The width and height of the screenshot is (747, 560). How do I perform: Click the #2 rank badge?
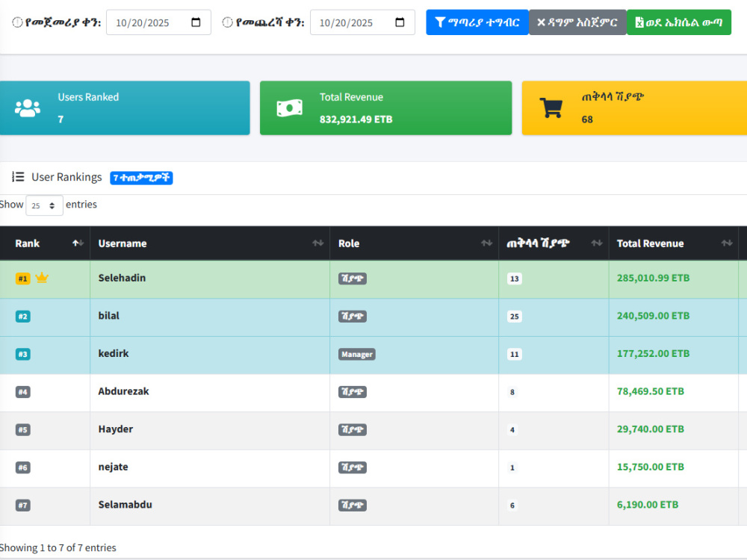pos(23,316)
